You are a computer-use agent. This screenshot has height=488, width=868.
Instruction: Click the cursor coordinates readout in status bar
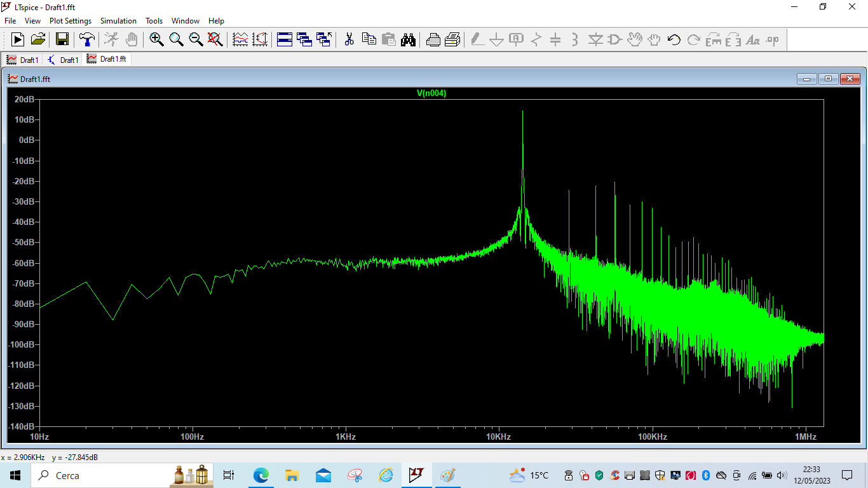(50, 457)
